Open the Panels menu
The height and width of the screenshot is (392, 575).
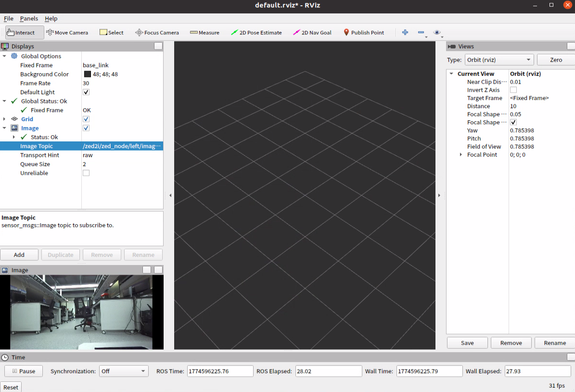pos(29,18)
